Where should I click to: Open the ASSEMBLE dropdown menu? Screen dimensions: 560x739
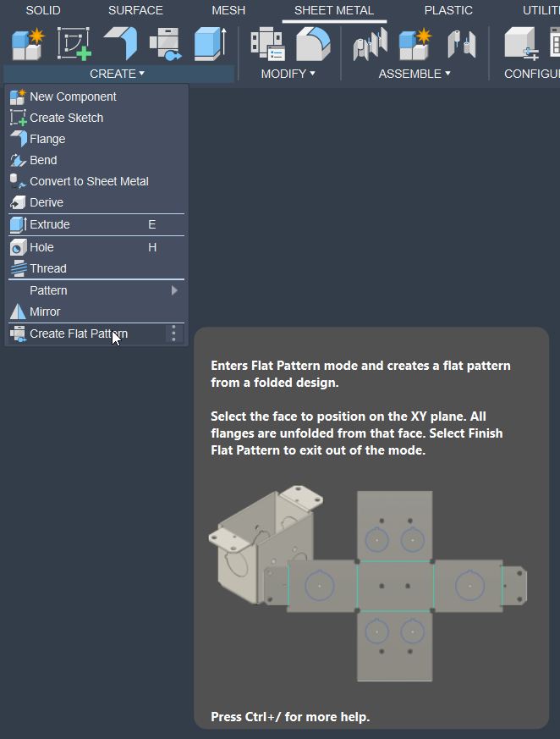click(415, 74)
